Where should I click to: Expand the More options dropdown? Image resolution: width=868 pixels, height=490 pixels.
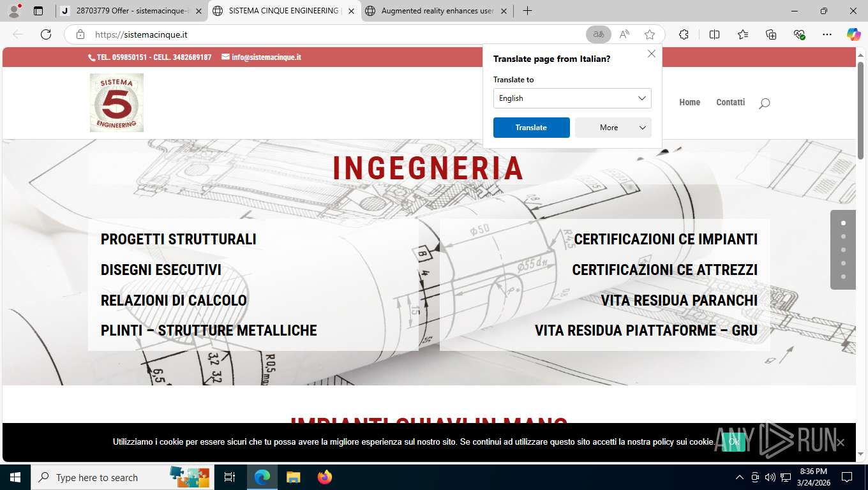(x=613, y=128)
